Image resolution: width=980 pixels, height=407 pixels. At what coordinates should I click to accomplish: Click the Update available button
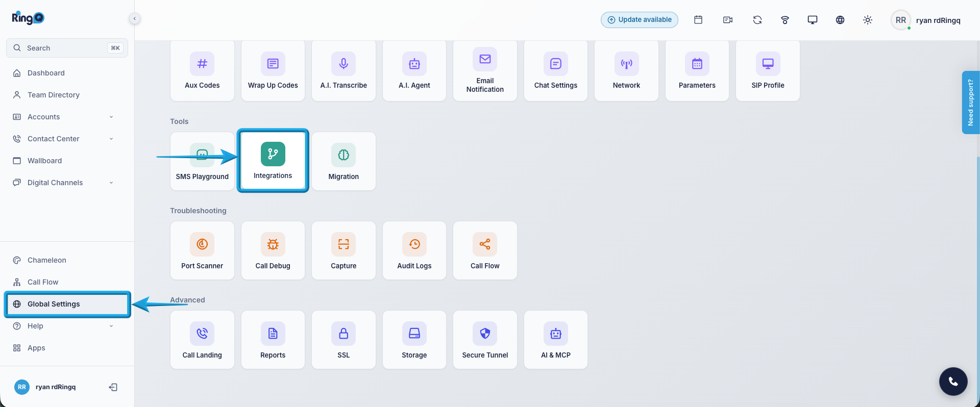(x=640, y=20)
